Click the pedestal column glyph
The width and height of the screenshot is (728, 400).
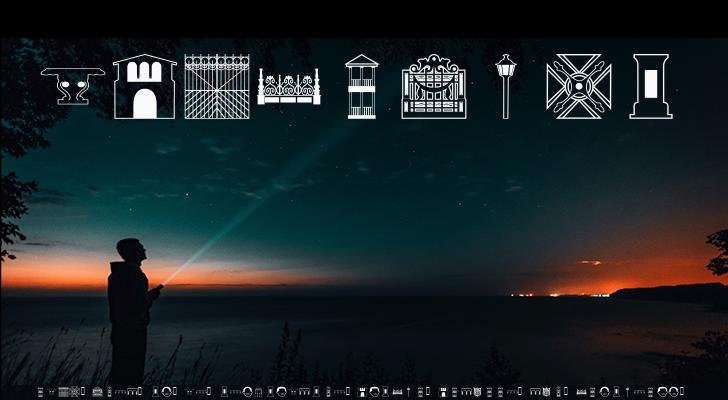click(650, 87)
